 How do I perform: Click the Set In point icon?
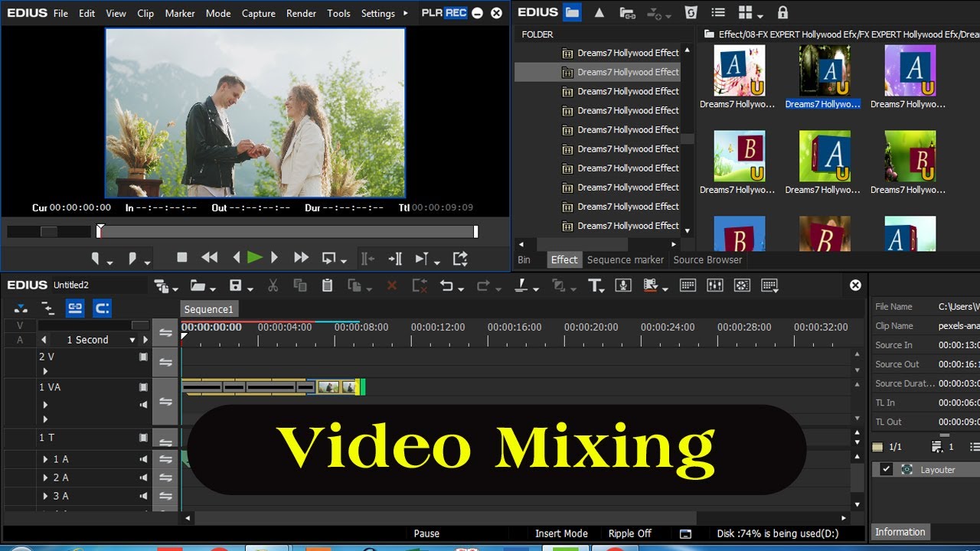coord(96,259)
